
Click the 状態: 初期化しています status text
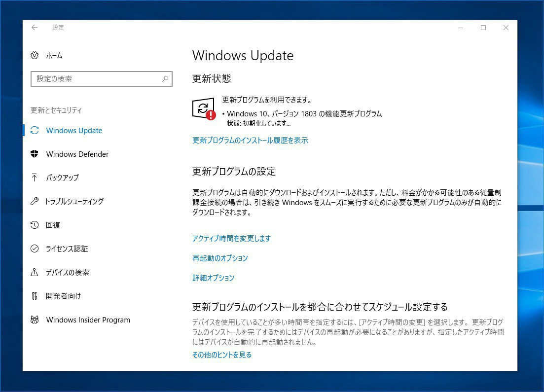[259, 123]
